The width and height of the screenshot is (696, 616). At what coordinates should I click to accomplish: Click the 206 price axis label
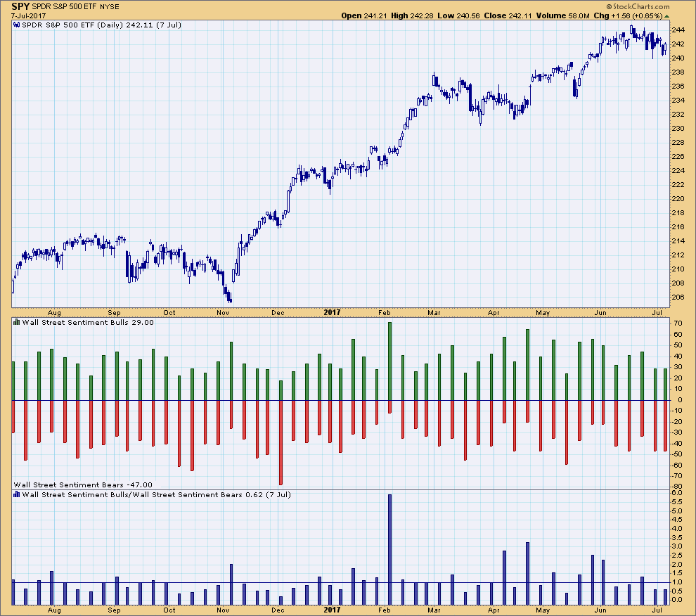678,297
